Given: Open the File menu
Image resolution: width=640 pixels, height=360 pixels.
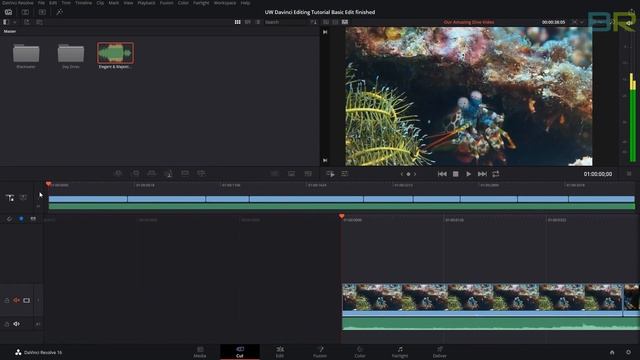Looking at the screenshot, I should coord(41,3).
